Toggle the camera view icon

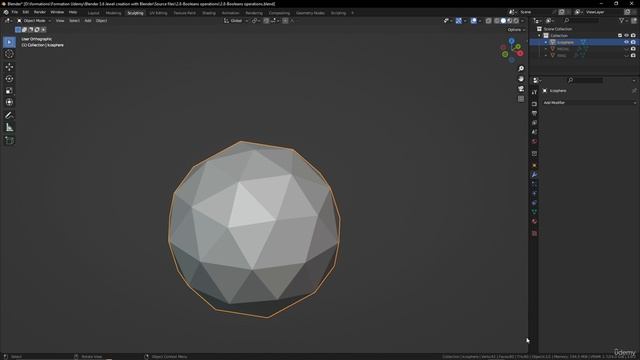(x=521, y=89)
